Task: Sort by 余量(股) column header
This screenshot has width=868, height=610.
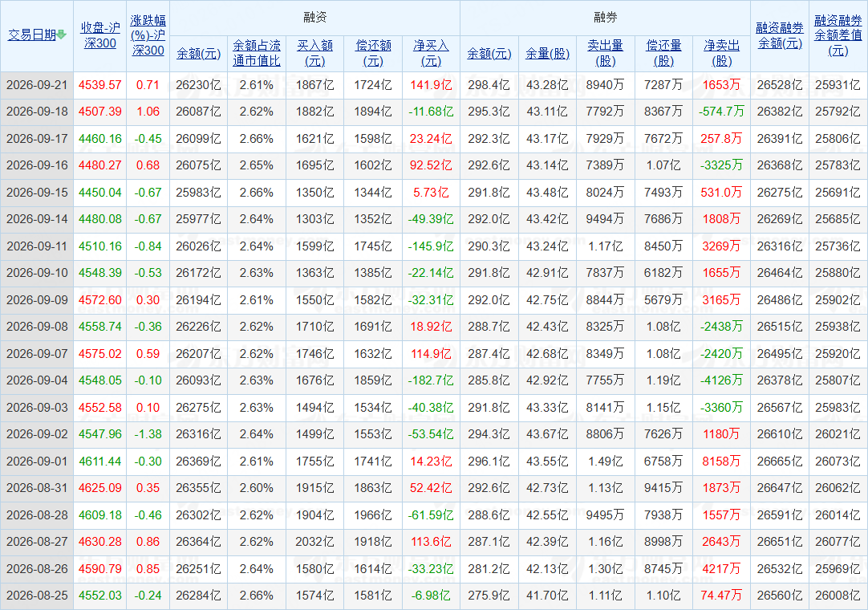Action: tap(547, 54)
